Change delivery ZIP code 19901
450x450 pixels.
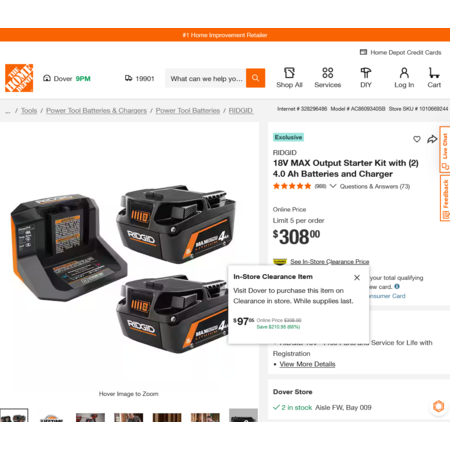point(140,79)
